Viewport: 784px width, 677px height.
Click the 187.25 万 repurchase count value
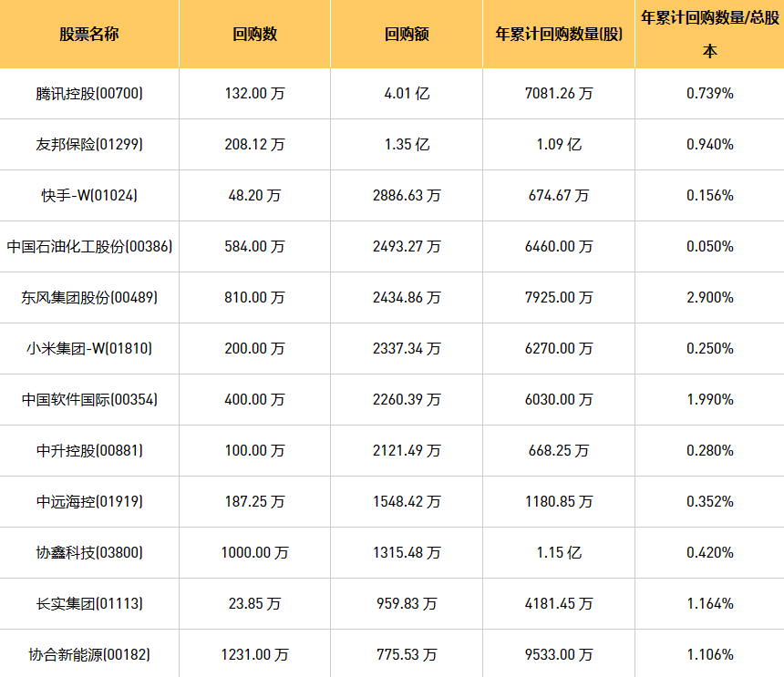point(254,501)
